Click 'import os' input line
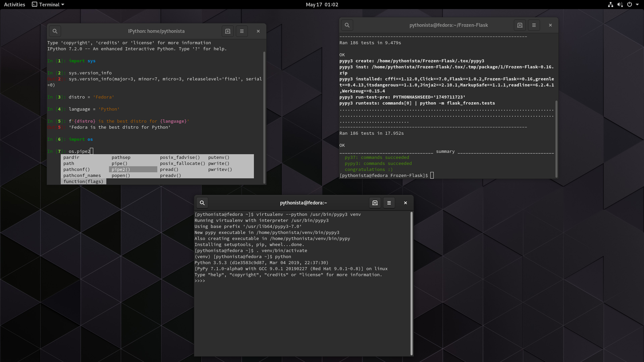 click(x=70, y=139)
